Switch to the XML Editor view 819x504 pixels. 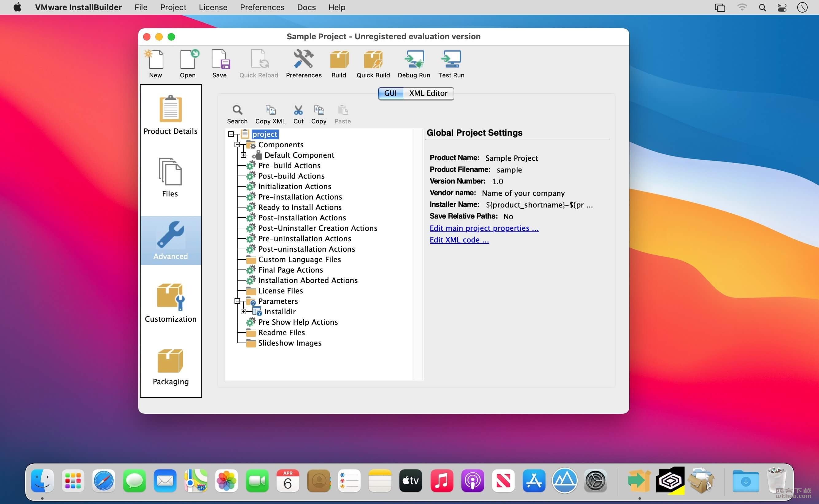(428, 93)
